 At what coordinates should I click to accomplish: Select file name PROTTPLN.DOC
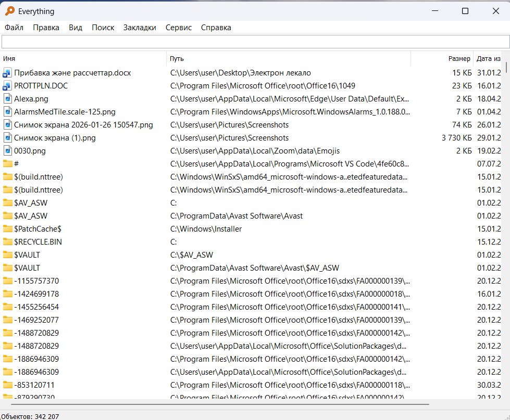tap(41, 86)
